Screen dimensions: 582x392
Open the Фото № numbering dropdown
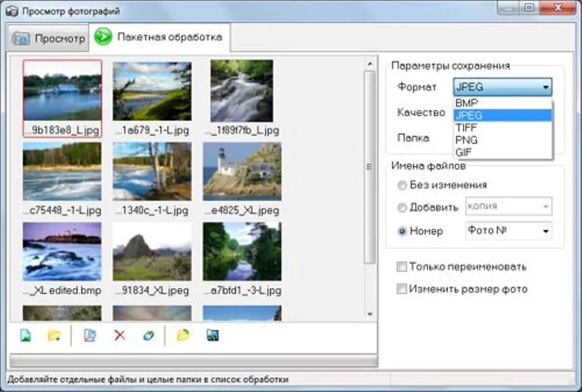(x=509, y=231)
